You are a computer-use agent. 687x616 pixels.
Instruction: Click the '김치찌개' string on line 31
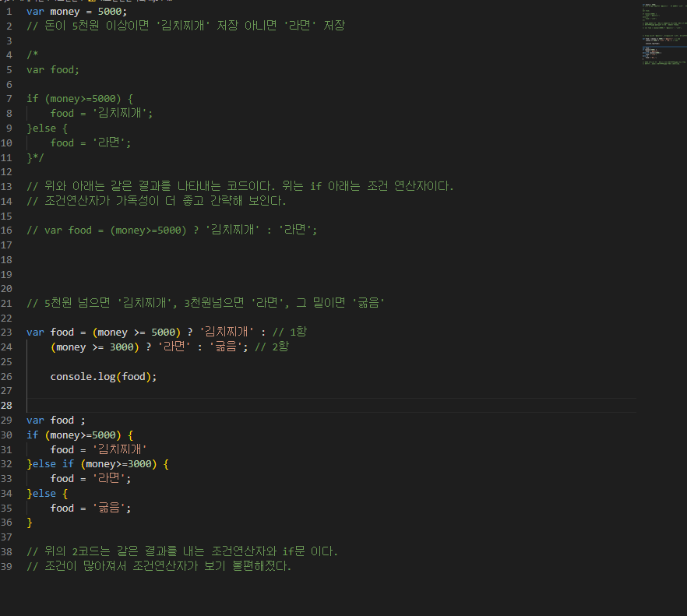pos(120,449)
